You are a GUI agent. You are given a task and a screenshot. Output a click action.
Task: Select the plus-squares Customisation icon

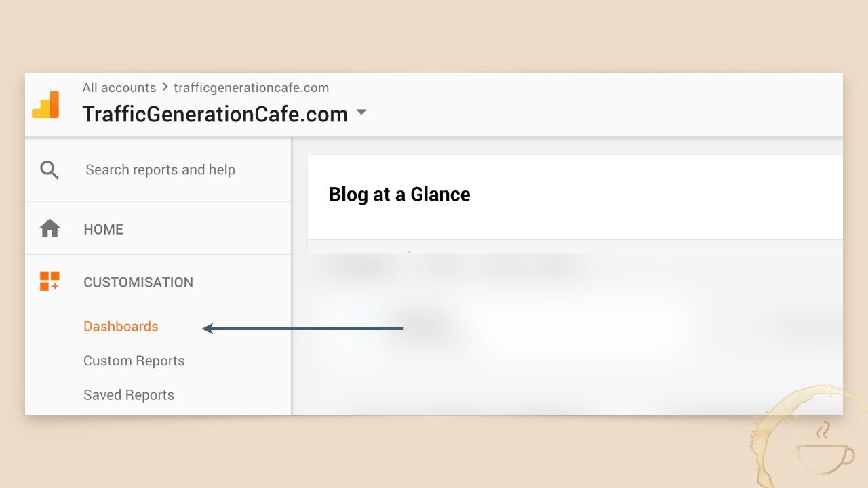(x=48, y=281)
